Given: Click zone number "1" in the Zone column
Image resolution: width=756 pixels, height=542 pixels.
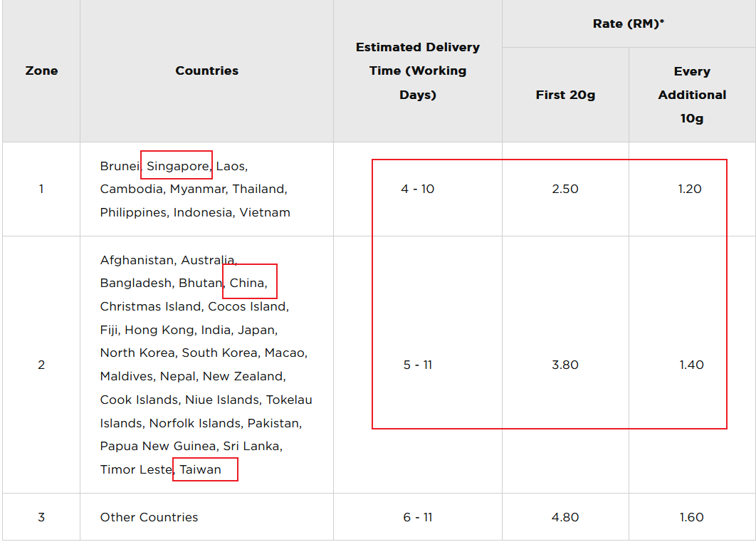Looking at the screenshot, I should click(x=41, y=189).
